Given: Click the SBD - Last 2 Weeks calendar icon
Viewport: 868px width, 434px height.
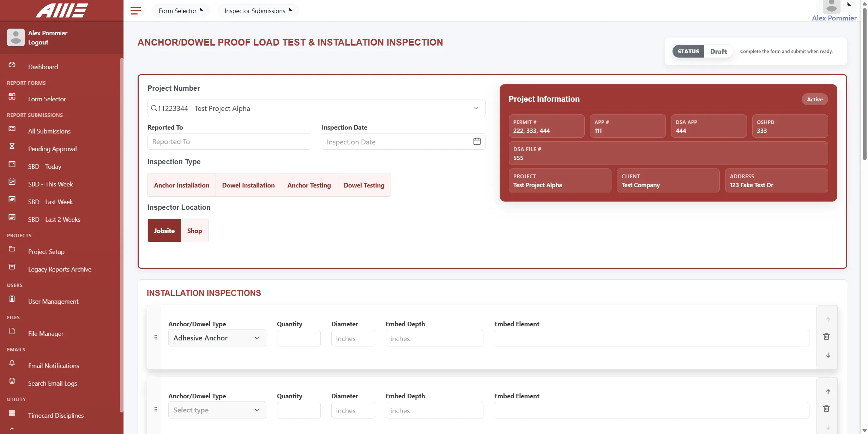Looking at the screenshot, I should click(x=12, y=217).
